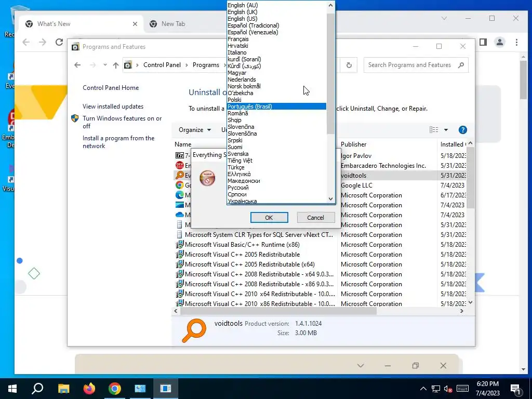532x399 pixels.
Task: Pick Español (Tradicional) from the list
Action: click(253, 25)
